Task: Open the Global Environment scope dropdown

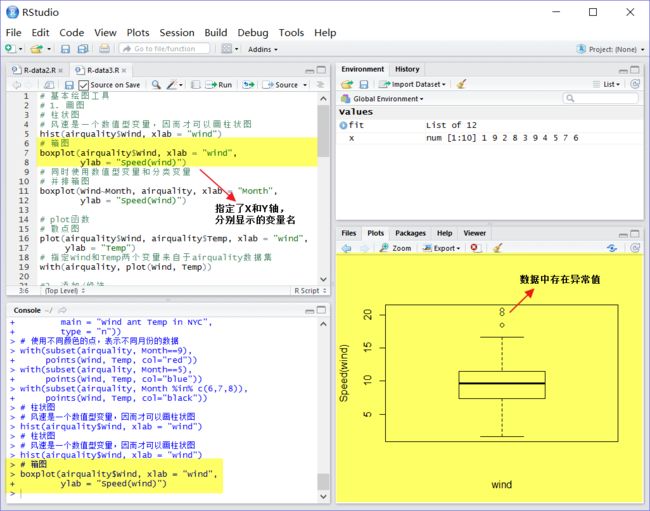Action: click(x=382, y=99)
